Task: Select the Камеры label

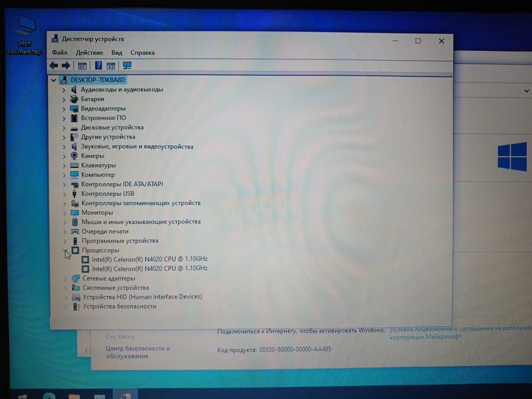Action: pyautogui.click(x=92, y=156)
